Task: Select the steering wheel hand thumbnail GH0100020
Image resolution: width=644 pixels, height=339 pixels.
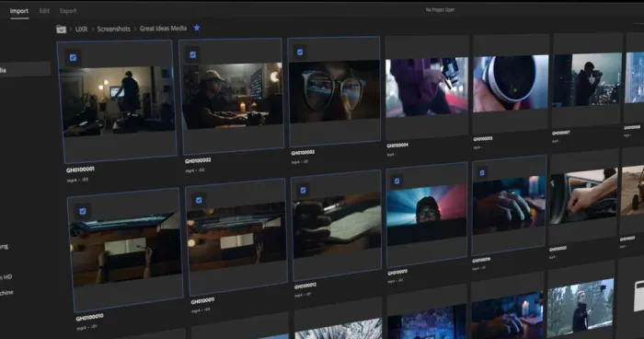Action: [x=583, y=196]
